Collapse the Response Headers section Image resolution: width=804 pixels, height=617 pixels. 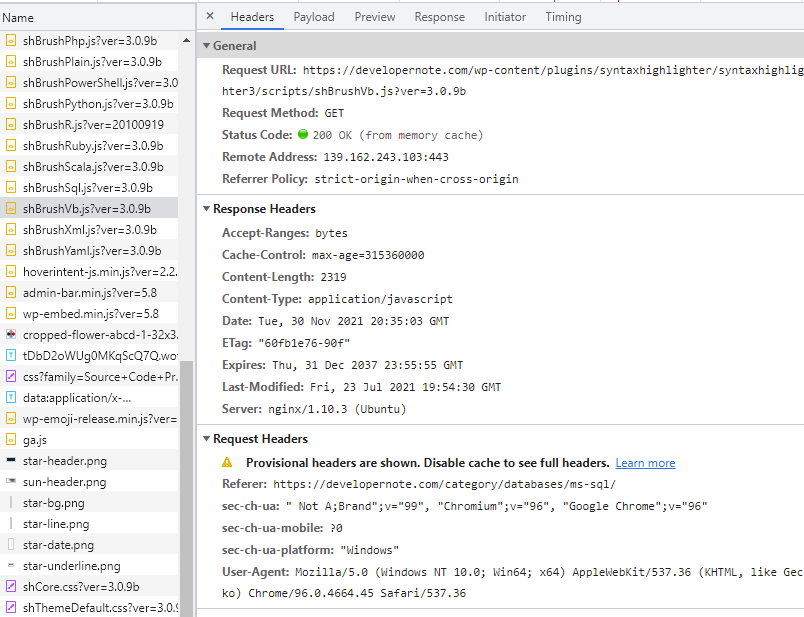click(x=206, y=209)
